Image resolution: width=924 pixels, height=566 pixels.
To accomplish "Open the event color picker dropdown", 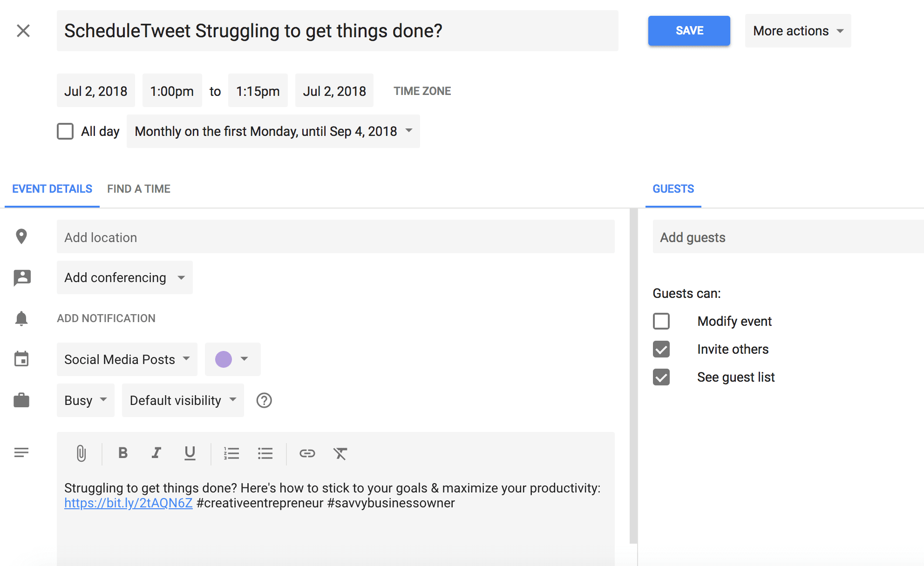I will coord(233,359).
